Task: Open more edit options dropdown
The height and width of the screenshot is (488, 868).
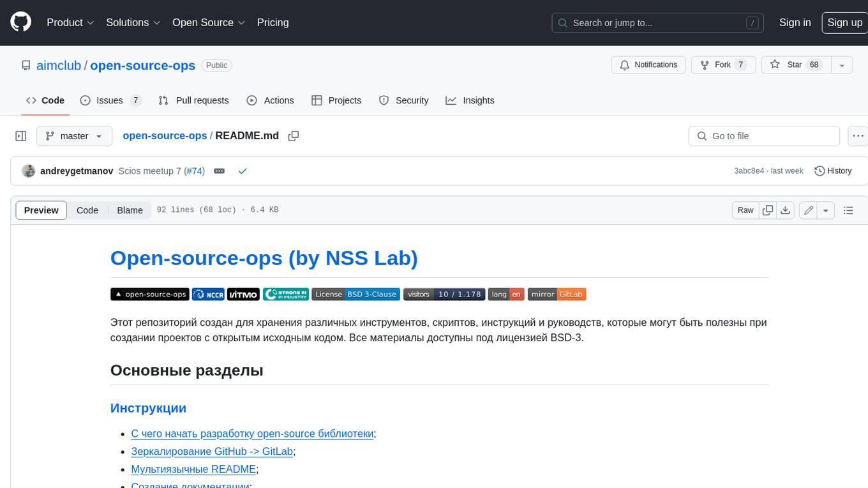Action: point(826,210)
